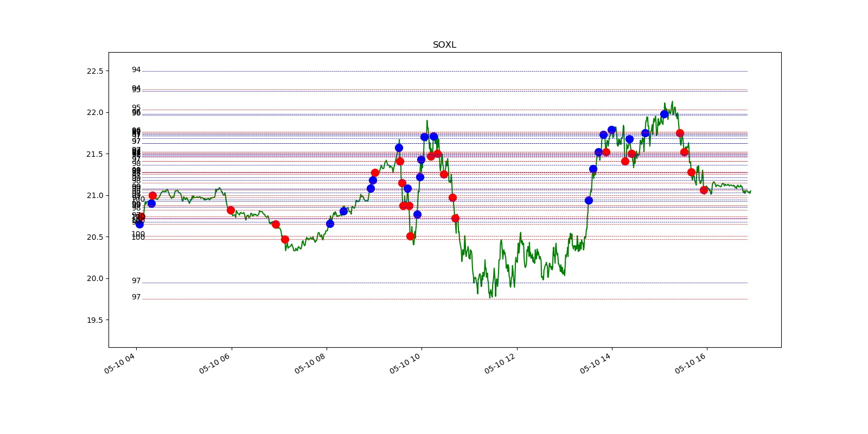Click the '05-10 04' x-axis label
The width and height of the screenshot is (868, 434).
click(120, 363)
